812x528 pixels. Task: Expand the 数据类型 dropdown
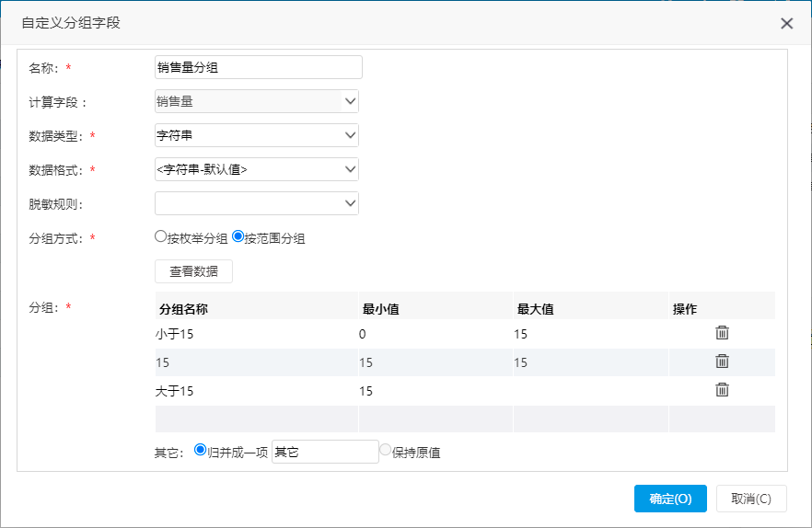click(x=257, y=135)
